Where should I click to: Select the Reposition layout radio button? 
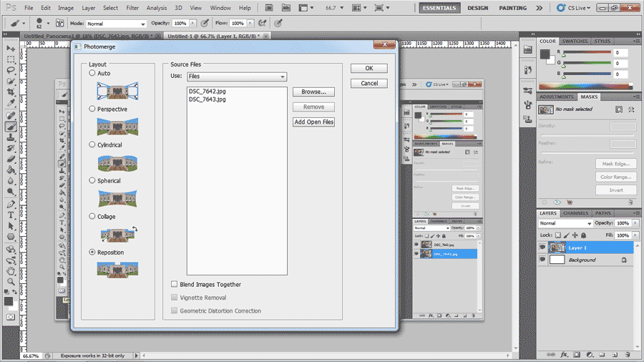click(x=92, y=252)
